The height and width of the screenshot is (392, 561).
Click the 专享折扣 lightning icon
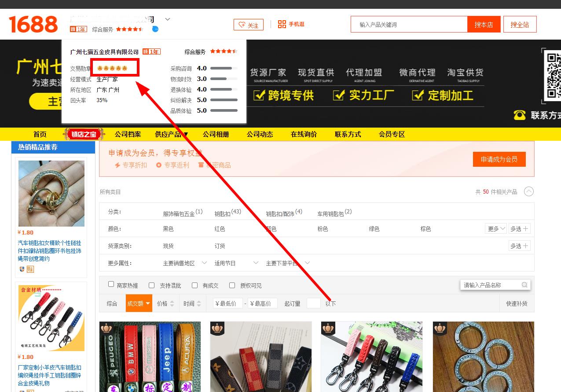click(x=117, y=165)
